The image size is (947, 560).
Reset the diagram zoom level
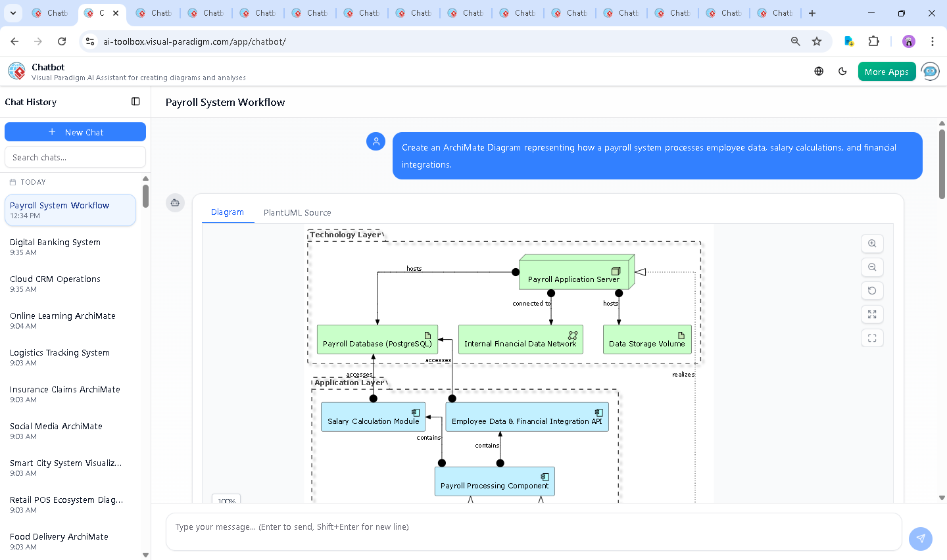[x=872, y=291]
